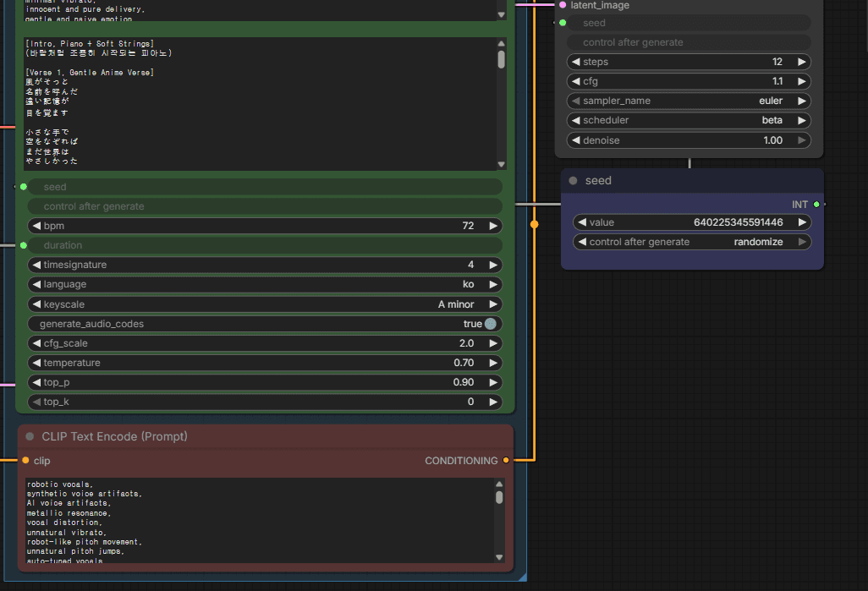Viewport: 868px width, 591px height.
Task: Decrease temperature with the left arrow
Action: pos(36,363)
